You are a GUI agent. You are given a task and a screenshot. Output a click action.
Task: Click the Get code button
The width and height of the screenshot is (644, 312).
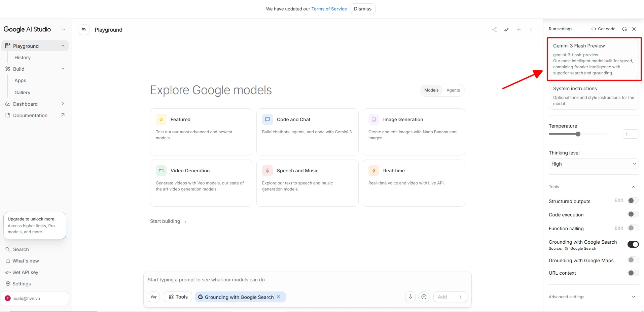point(603,29)
